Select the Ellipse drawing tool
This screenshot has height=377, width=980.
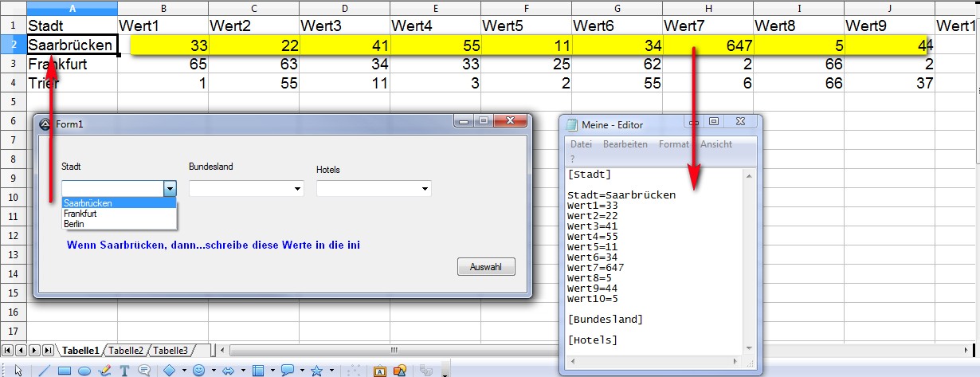(x=84, y=371)
